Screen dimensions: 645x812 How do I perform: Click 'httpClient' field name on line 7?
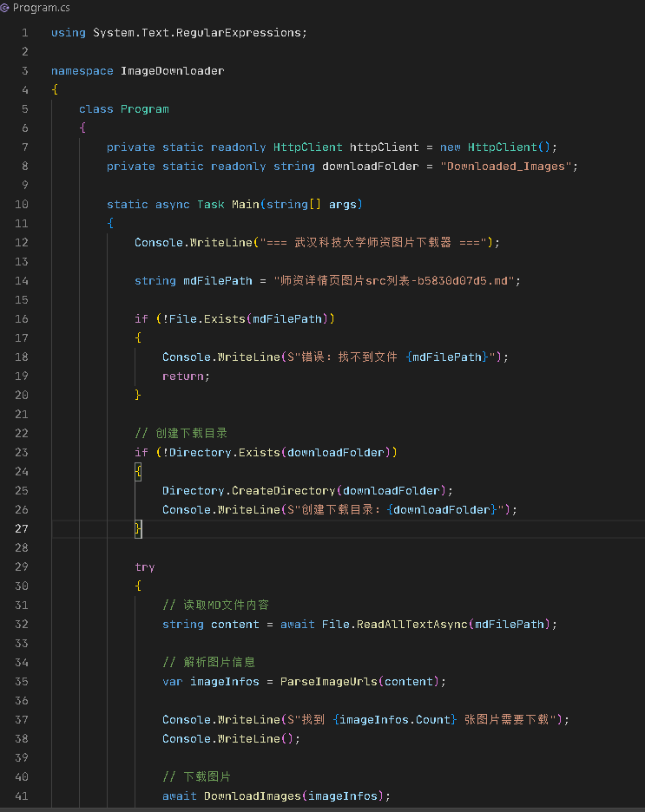(x=385, y=147)
